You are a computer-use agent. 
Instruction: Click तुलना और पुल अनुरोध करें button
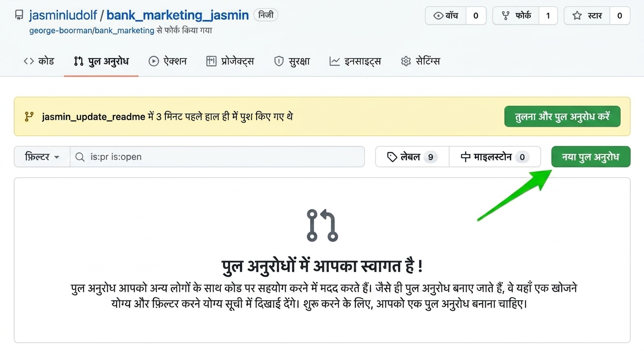[562, 117]
